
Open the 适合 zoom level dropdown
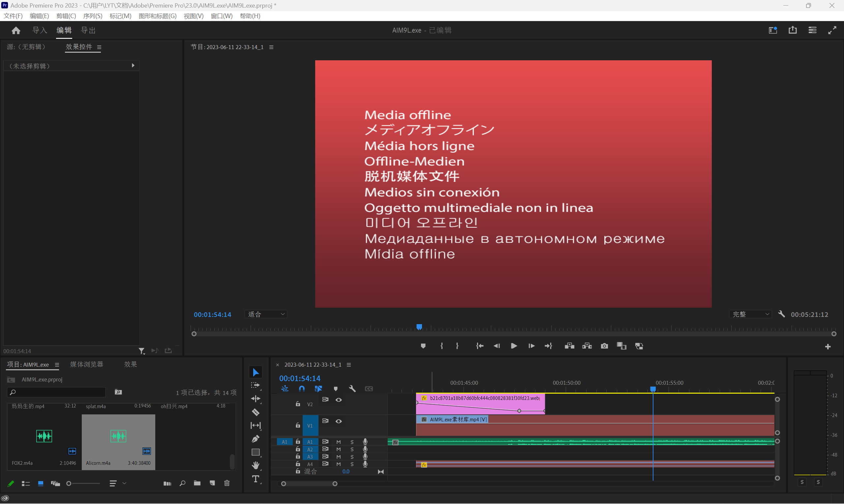pos(266,314)
